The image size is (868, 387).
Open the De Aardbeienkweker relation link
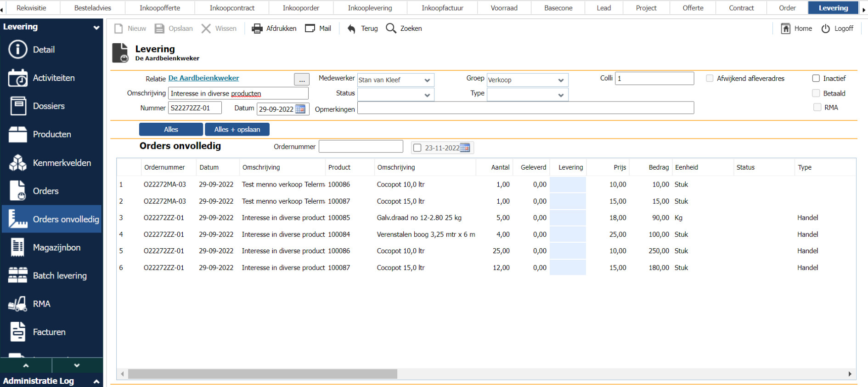(203, 78)
